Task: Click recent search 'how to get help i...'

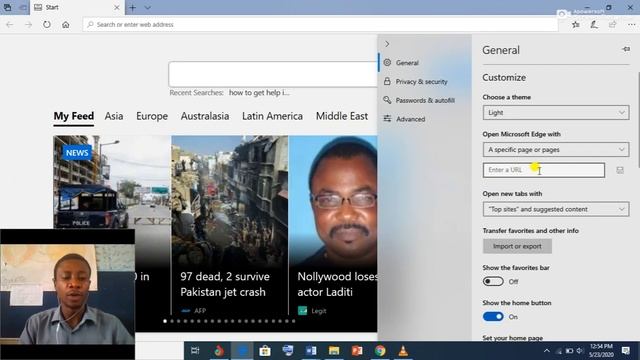Action: click(x=259, y=93)
